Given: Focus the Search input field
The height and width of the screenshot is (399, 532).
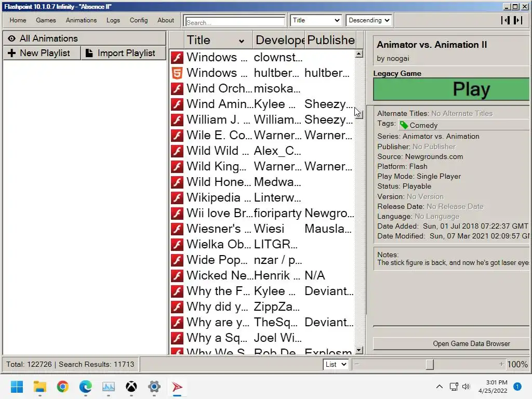Looking at the screenshot, I should point(235,22).
